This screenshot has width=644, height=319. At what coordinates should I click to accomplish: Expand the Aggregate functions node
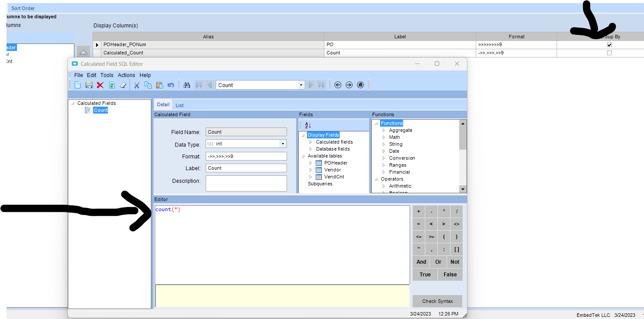[x=384, y=131]
